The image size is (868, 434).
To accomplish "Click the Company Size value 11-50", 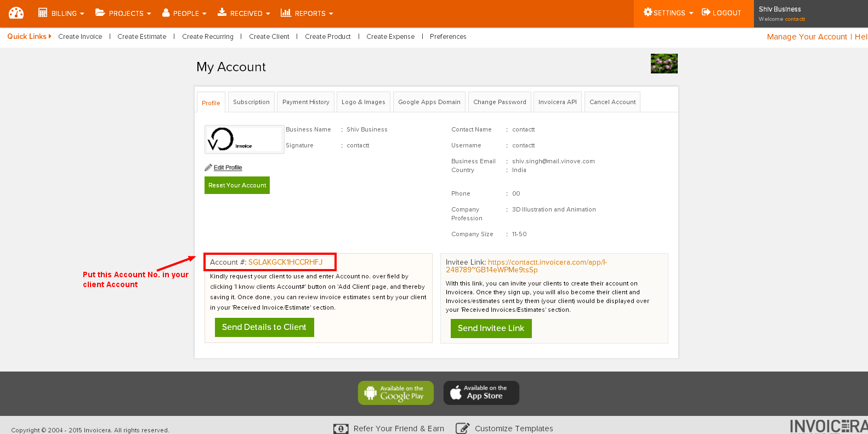I will pyautogui.click(x=519, y=234).
